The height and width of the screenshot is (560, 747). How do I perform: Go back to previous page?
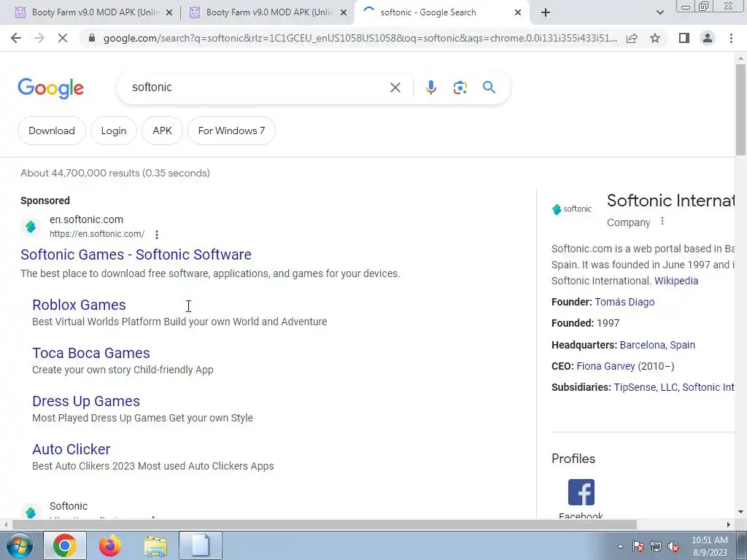(16, 38)
